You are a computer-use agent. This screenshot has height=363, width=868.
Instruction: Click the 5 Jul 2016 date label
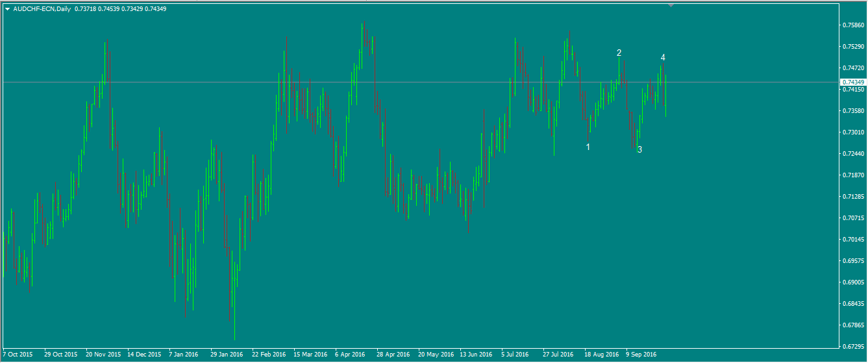[515, 355]
